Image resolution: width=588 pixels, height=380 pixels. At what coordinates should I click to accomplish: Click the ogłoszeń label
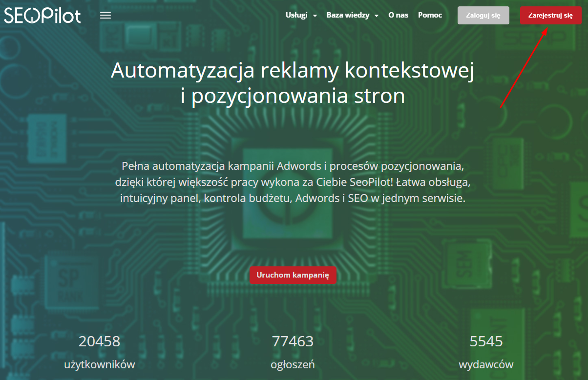tap(293, 364)
